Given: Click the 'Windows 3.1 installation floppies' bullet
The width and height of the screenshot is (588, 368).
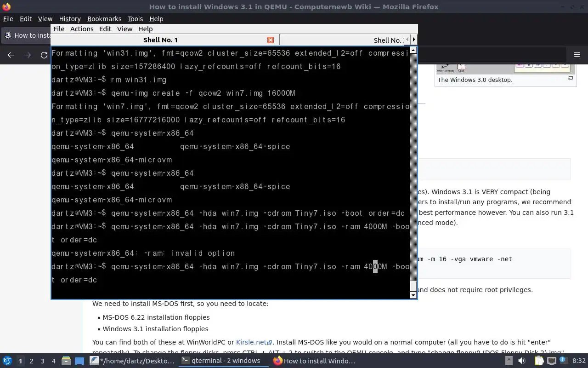Looking at the screenshot, I should click(155, 329).
